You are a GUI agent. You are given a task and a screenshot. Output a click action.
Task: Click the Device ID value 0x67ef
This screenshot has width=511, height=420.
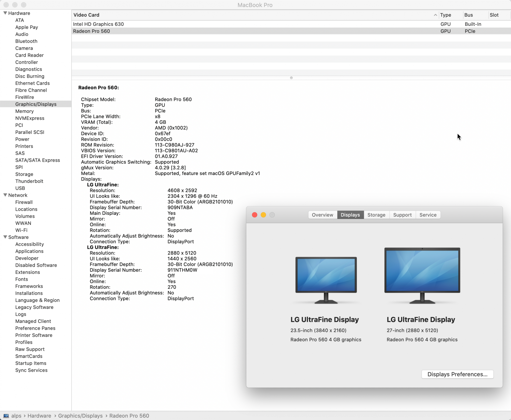coord(162,134)
